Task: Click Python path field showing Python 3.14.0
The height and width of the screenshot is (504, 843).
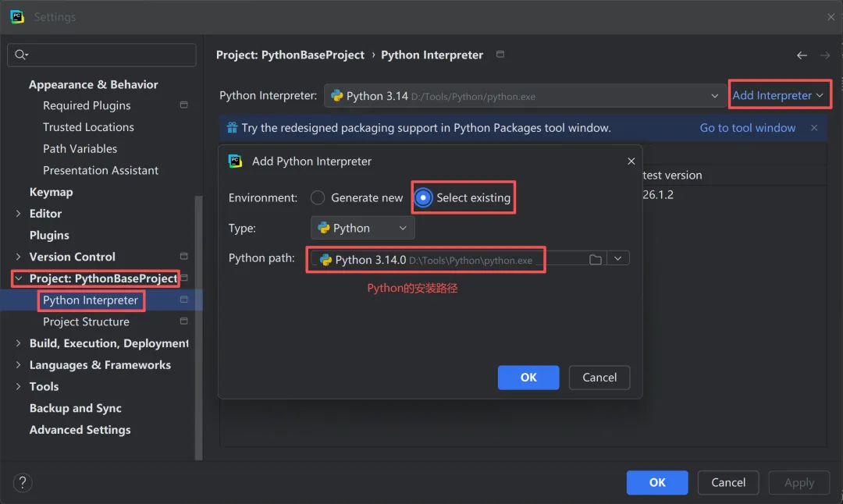Action: pos(450,260)
